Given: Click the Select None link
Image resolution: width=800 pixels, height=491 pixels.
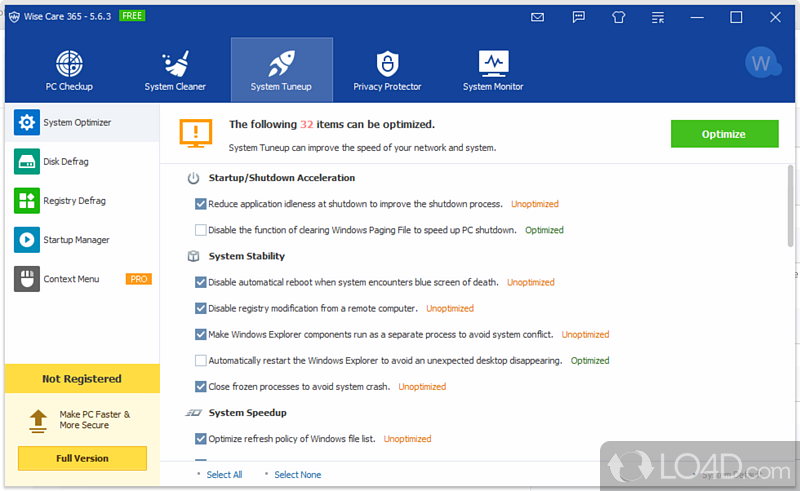Looking at the screenshot, I should [297, 475].
